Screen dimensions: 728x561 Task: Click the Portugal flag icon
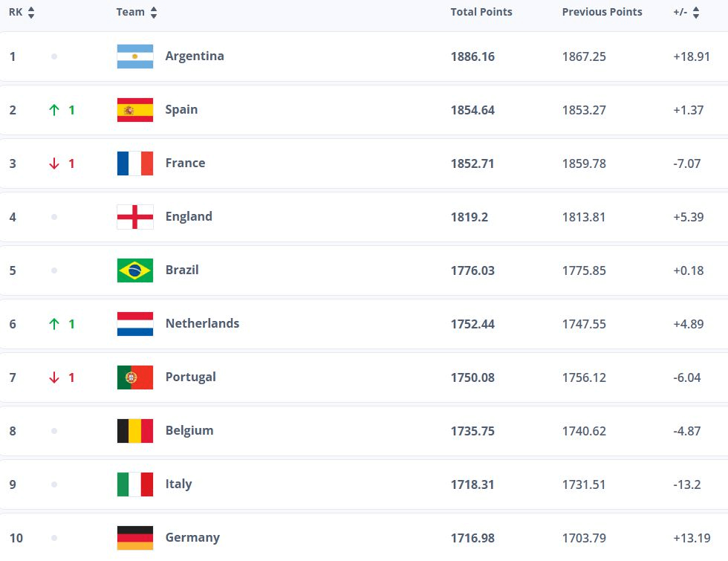pyautogui.click(x=135, y=377)
